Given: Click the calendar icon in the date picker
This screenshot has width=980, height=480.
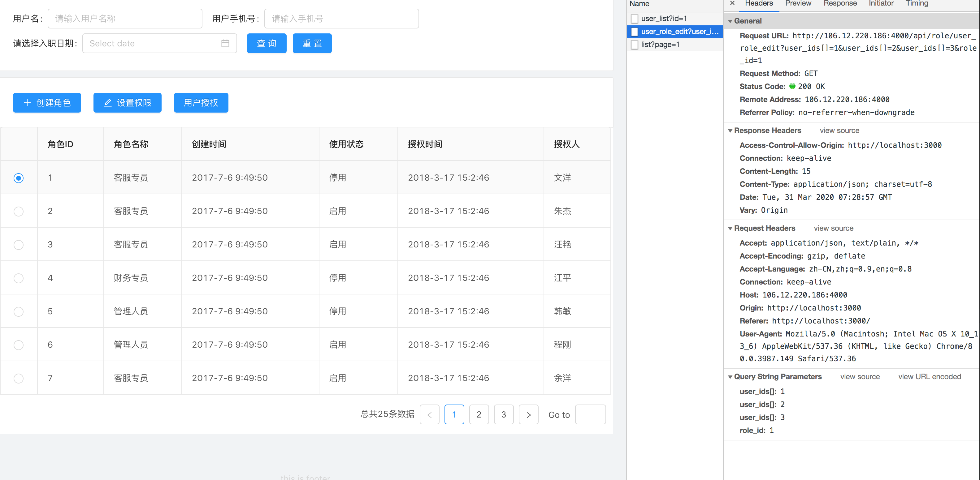Looking at the screenshot, I should (x=225, y=43).
